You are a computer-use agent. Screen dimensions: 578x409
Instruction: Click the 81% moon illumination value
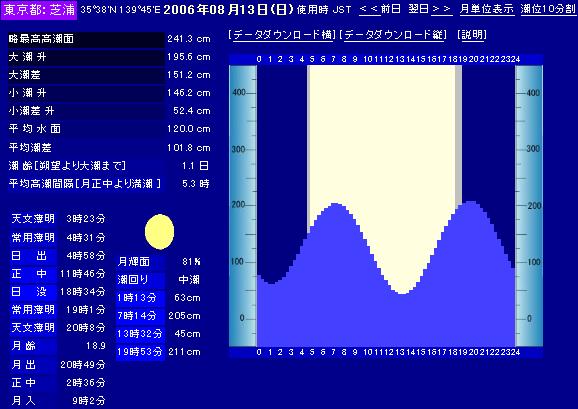(191, 262)
